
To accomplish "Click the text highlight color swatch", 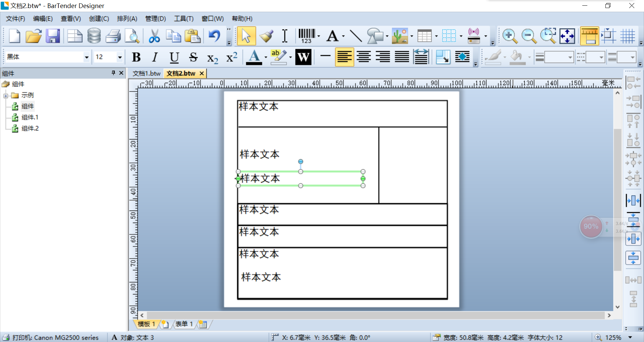I will [x=279, y=57].
